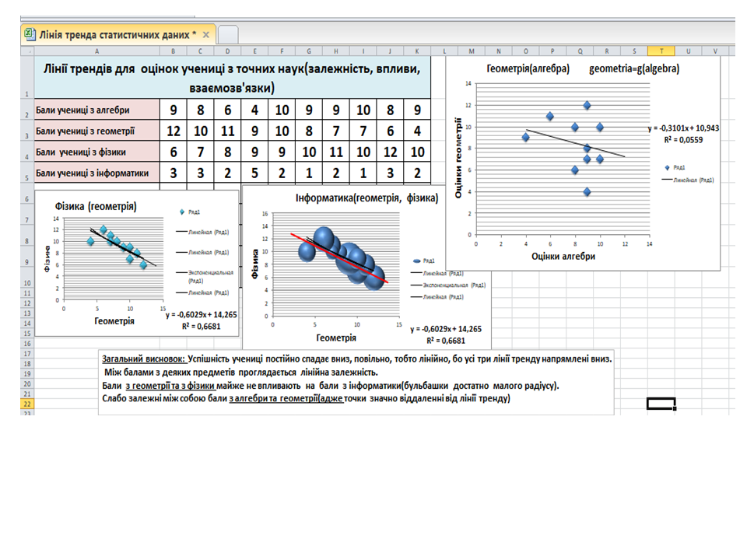The height and width of the screenshot is (560, 747).
Task: Click the underlined з алгебри та геометрії(адже text
Action: pos(286,398)
